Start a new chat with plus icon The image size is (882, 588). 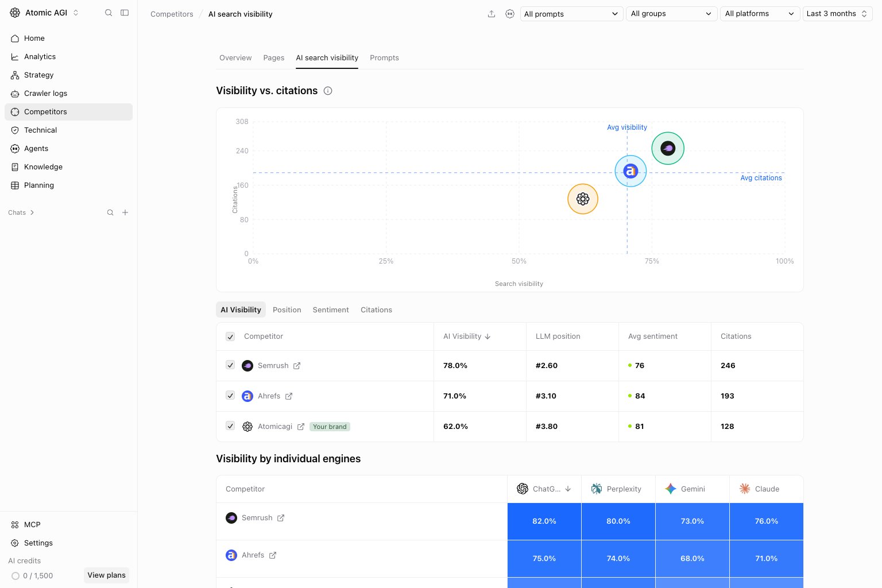[125, 212]
